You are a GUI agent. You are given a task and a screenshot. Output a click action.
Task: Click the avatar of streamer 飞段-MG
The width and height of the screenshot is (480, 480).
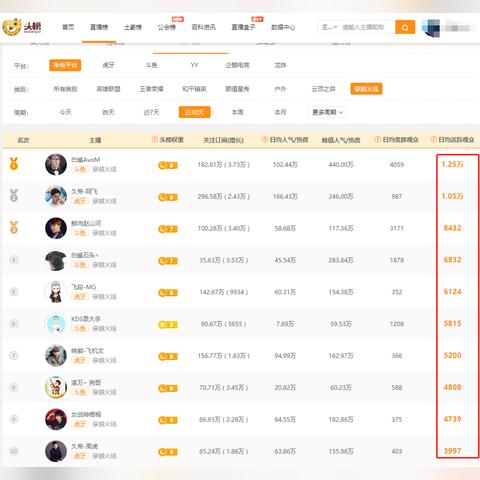pos(56,291)
